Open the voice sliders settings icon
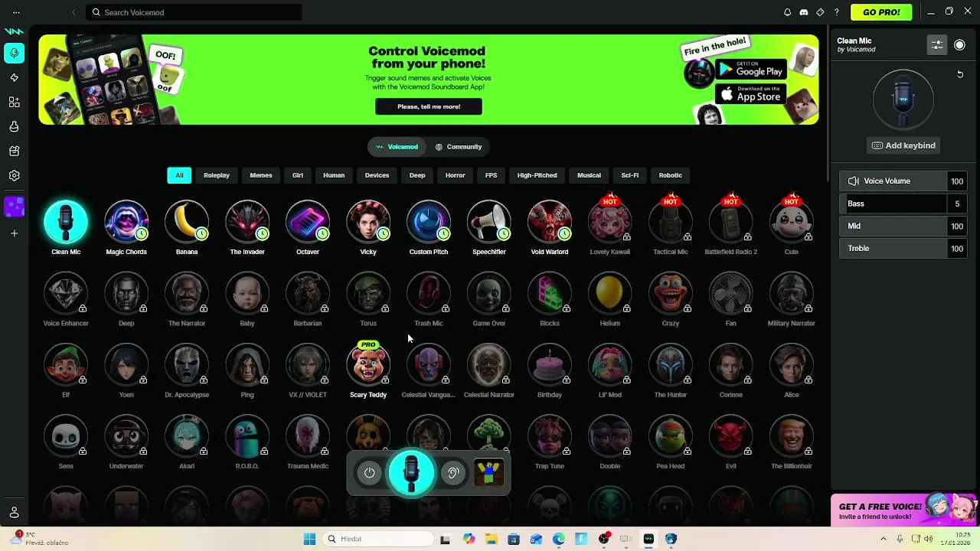Viewport: 980px width, 551px height. pyautogui.click(x=937, y=45)
